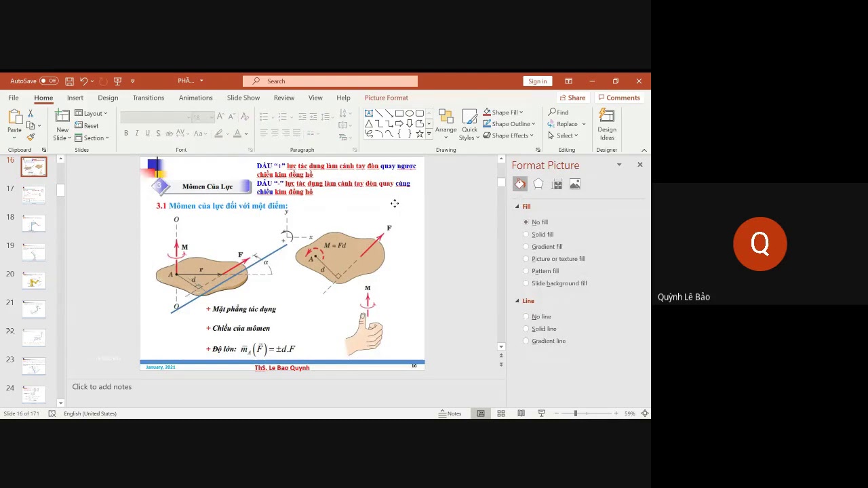The height and width of the screenshot is (488, 868).
Task: Adjust the zoom slider handle
Action: tap(575, 413)
